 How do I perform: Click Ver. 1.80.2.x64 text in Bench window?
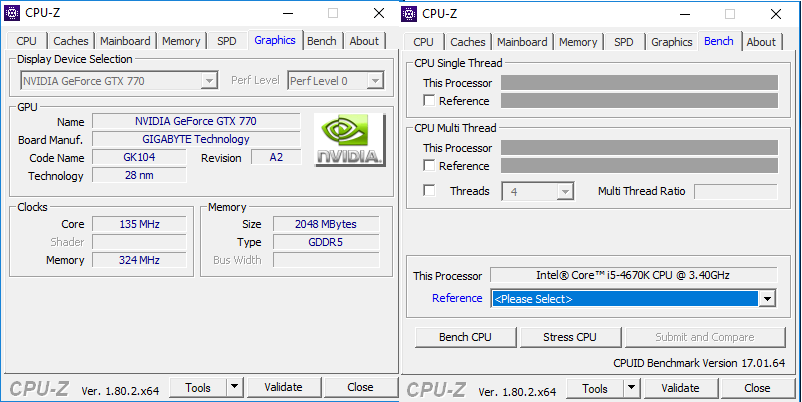pyautogui.click(x=517, y=392)
